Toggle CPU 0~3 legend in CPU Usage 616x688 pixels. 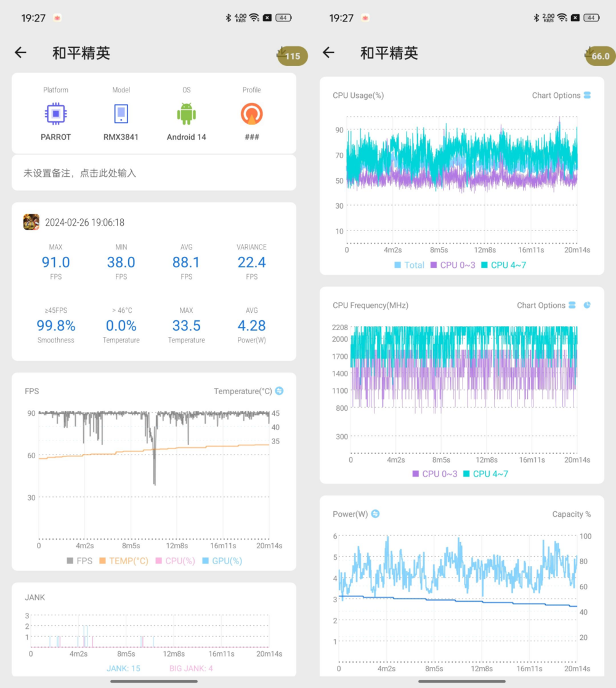453,265
